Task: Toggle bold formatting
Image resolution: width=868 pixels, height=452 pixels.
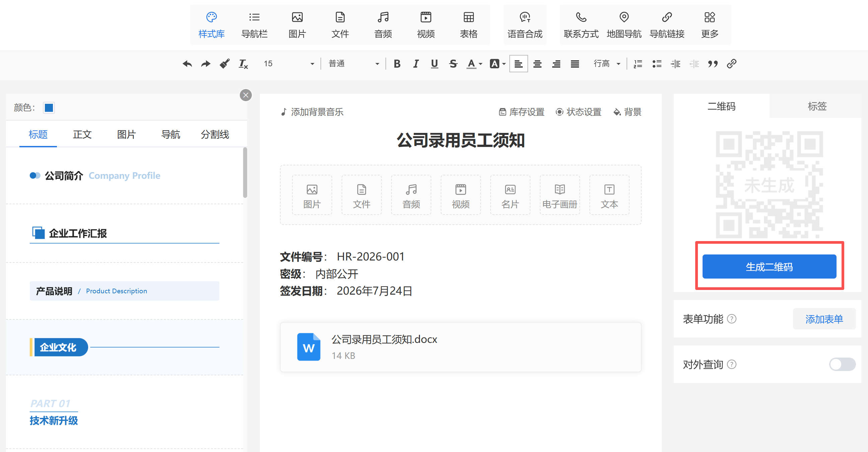Action: click(x=397, y=64)
